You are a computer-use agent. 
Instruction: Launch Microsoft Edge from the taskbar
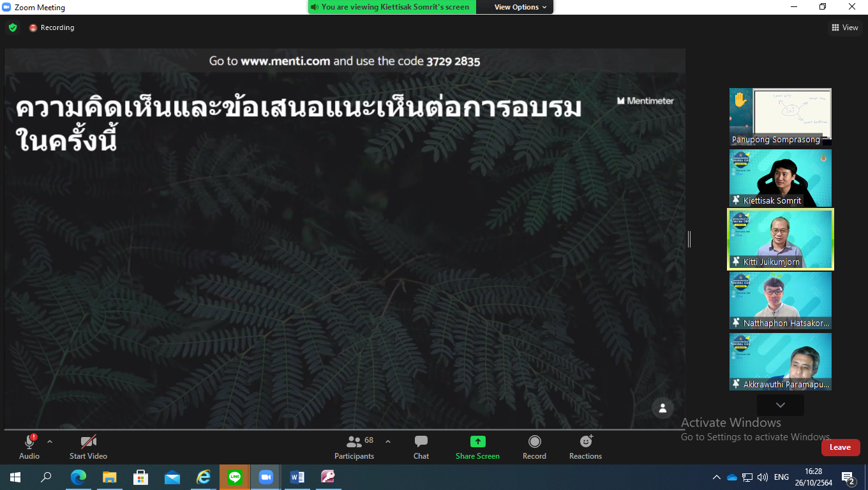tap(79, 477)
